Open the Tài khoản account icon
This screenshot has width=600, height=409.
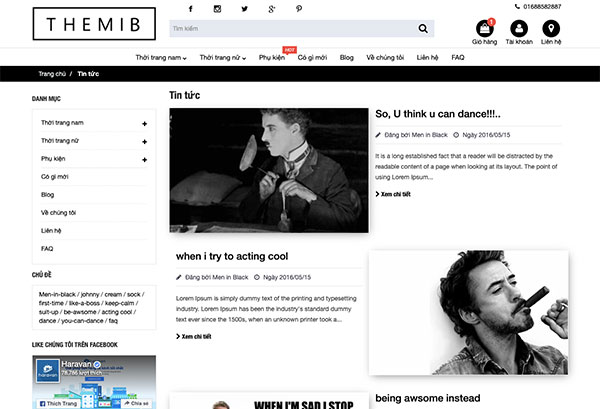coord(519,28)
